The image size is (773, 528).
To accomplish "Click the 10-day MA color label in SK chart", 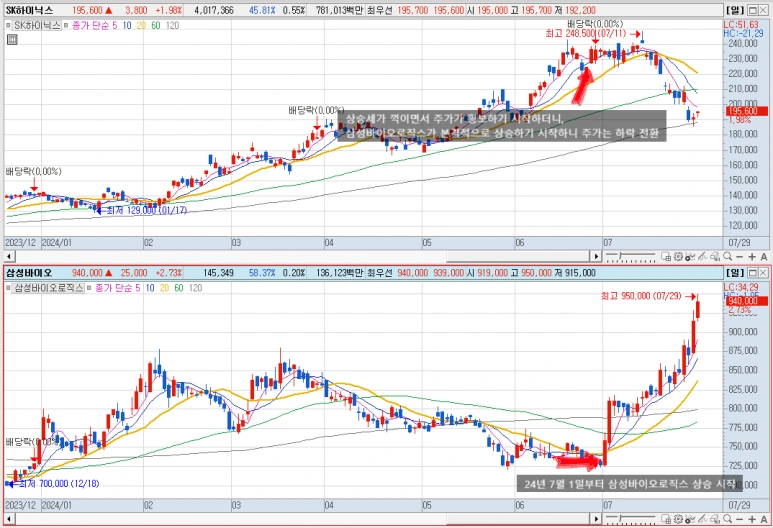I will pyautogui.click(x=127, y=25).
